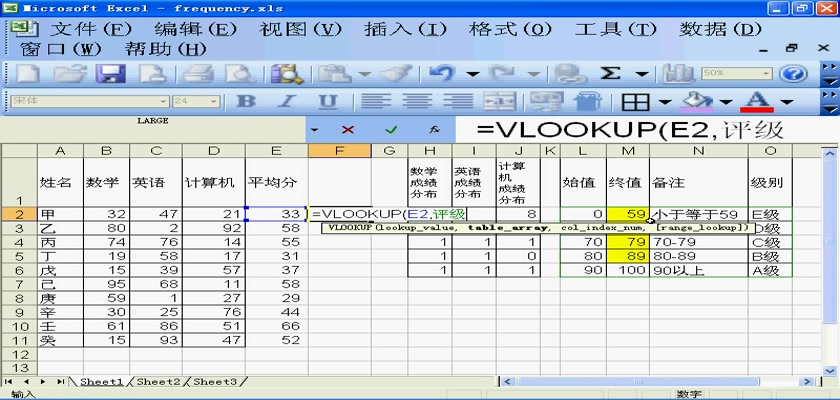
Task: Click the Print icon in toolbar
Action: tap(199, 73)
